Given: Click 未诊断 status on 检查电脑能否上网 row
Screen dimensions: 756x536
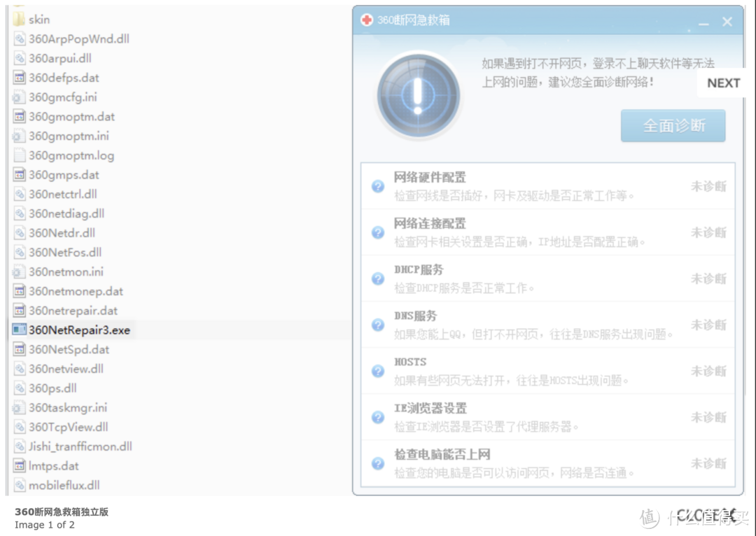Looking at the screenshot, I should 708,464.
